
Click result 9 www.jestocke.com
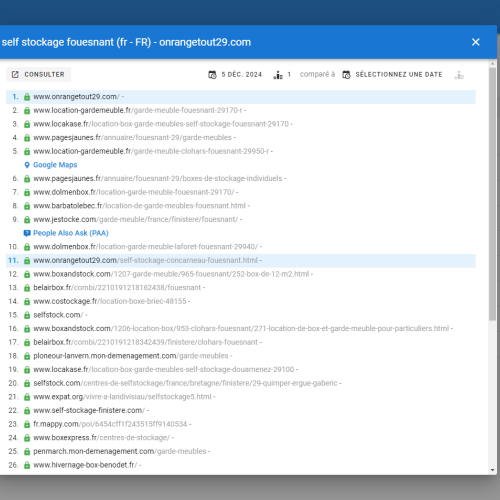(136, 219)
